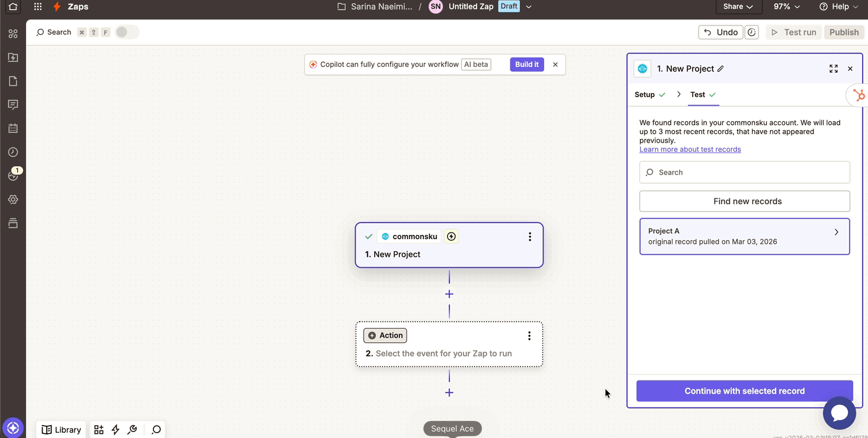Open developer tools via the wrench icon
Image resolution: width=868 pixels, height=438 pixels.
tap(132, 429)
